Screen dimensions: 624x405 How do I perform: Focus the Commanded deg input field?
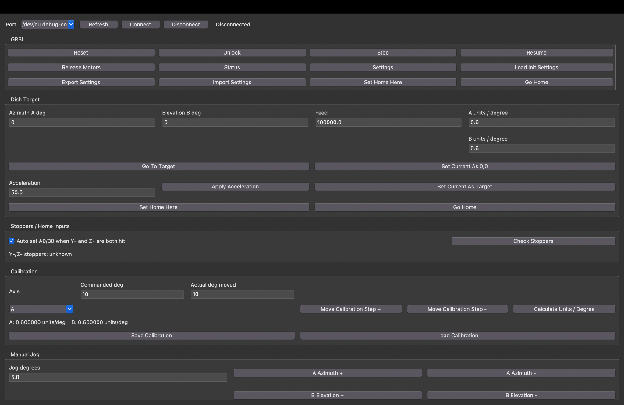(132, 294)
